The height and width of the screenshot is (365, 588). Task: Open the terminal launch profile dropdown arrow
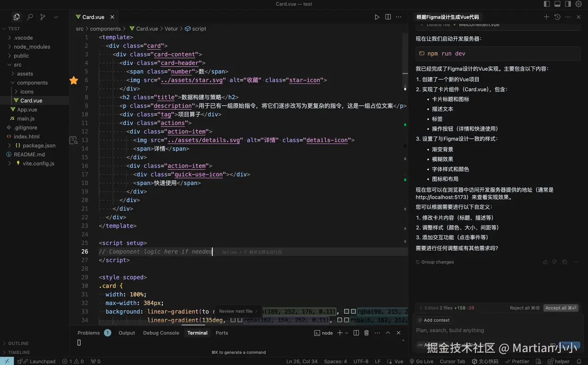tap(346, 333)
